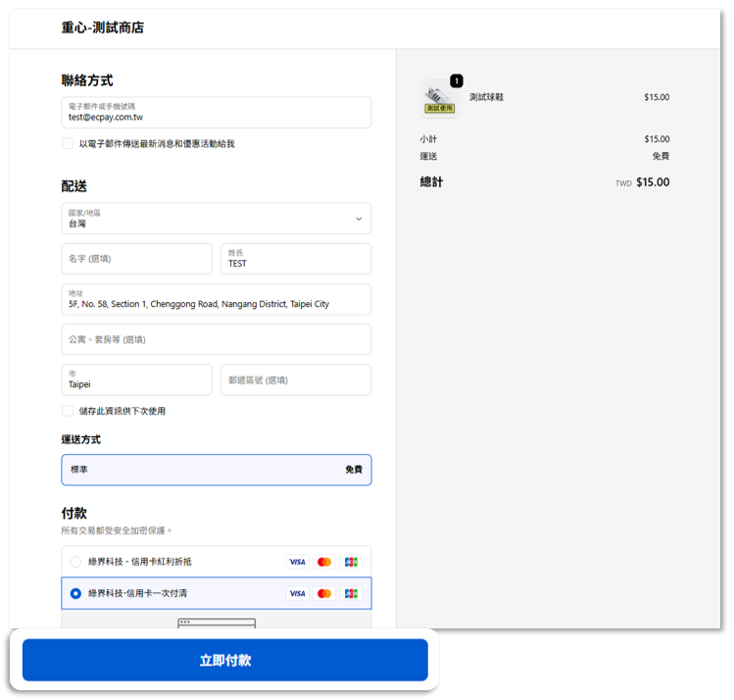Viewport: 734px width, 700px height.
Task: Check the 儲存此資訊供下次使用 checkbox
Action: click(x=68, y=411)
